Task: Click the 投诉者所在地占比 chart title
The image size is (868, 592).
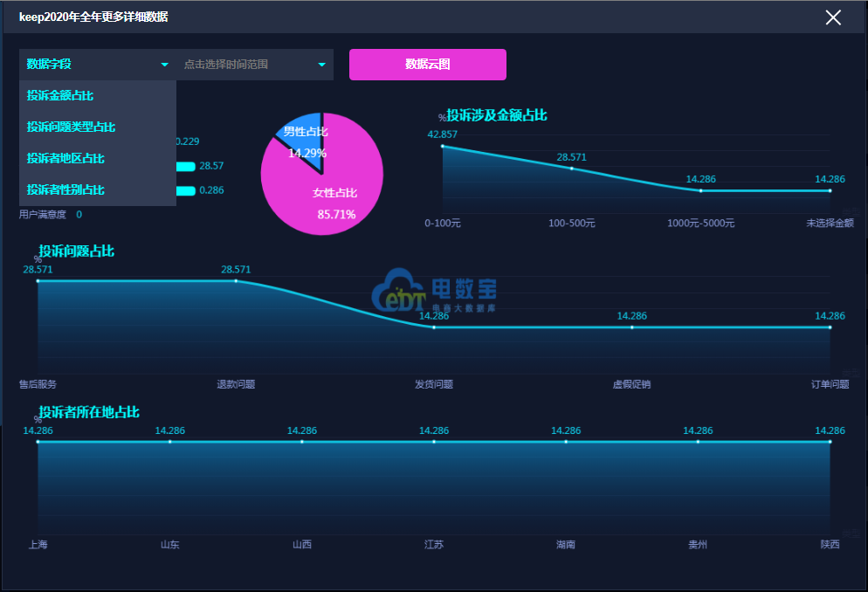Action: tap(89, 412)
